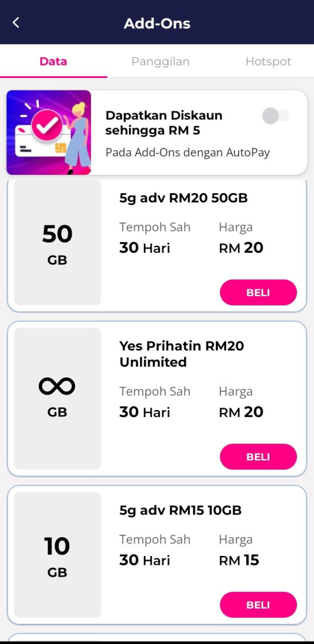Go back using the arrow icon
The height and width of the screenshot is (644, 314).
16,23
